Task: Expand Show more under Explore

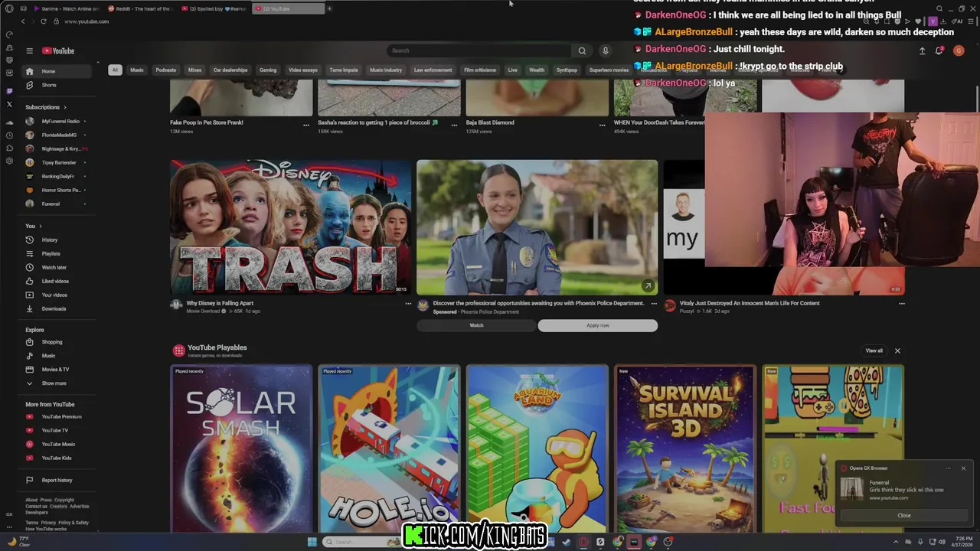Action: coord(57,383)
